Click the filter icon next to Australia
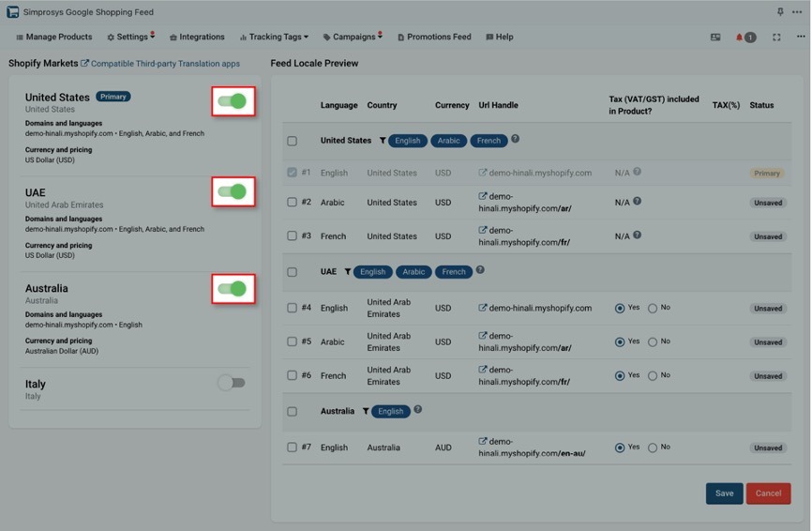 (x=366, y=411)
